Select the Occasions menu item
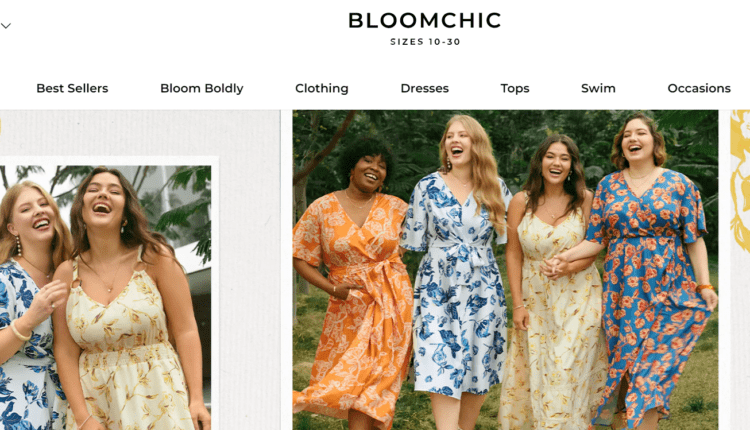Screen dimensions: 750x430 [699, 88]
